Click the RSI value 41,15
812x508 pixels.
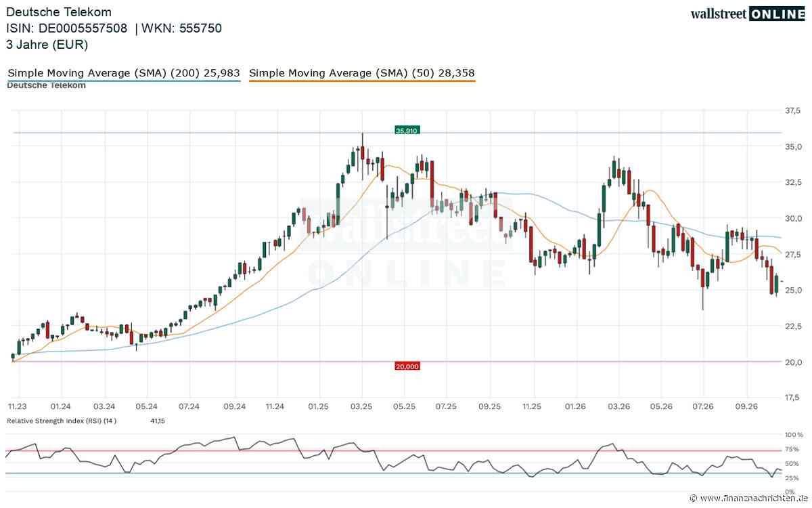point(157,421)
